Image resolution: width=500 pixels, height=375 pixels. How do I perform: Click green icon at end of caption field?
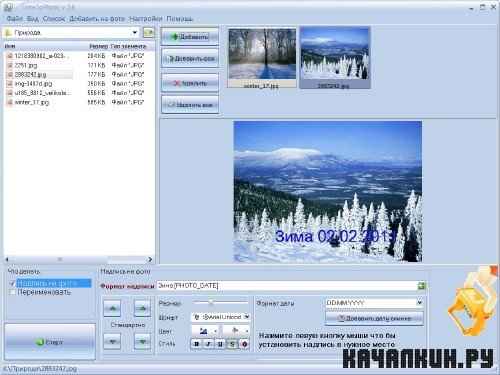tap(421, 286)
